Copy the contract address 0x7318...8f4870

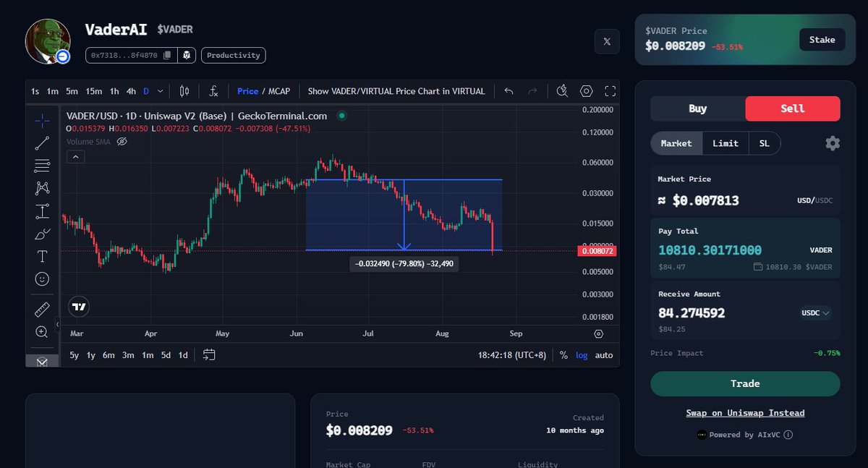(x=167, y=55)
